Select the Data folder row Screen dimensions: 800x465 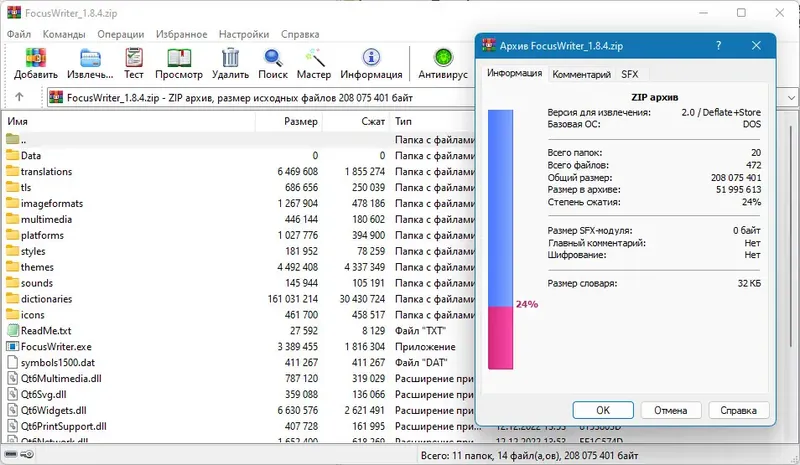(239, 155)
